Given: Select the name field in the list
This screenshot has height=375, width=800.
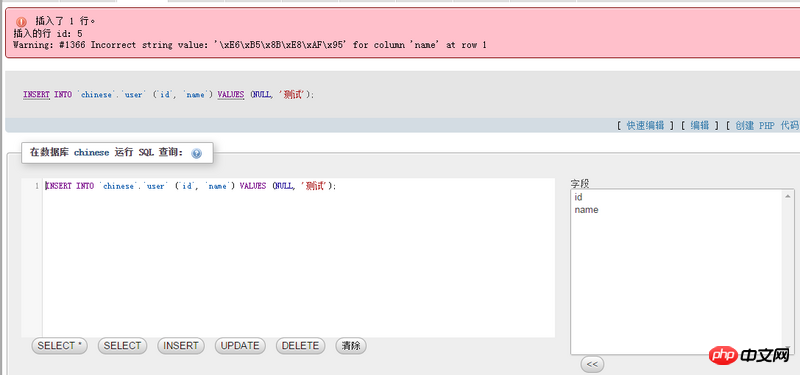Looking at the screenshot, I should 677,210.
